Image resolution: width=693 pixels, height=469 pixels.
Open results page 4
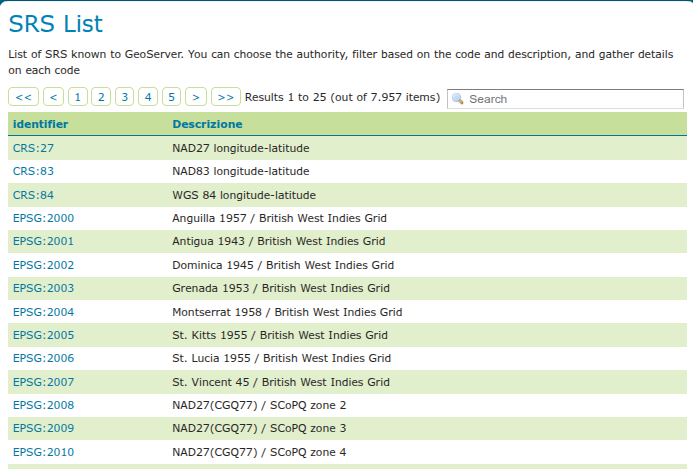[148, 97]
